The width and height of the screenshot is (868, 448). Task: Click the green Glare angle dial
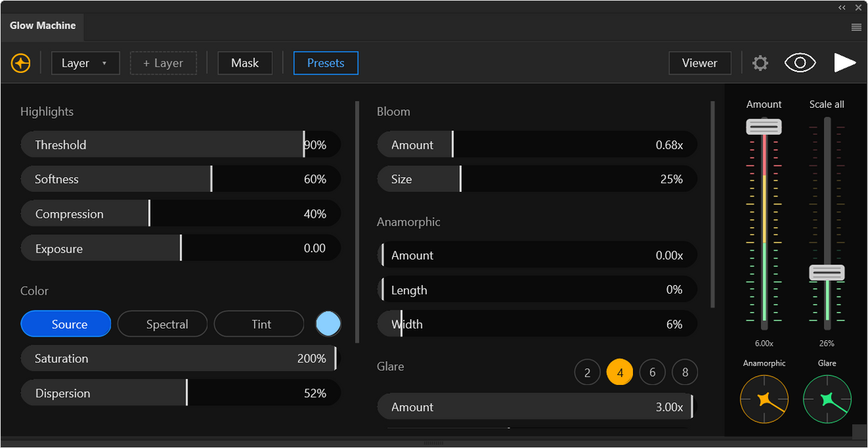[x=827, y=400]
